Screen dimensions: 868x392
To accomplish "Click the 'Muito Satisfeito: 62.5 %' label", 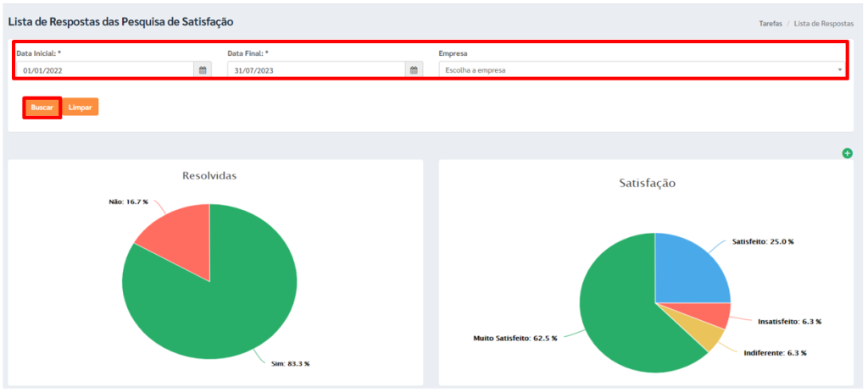I will click(515, 338).
